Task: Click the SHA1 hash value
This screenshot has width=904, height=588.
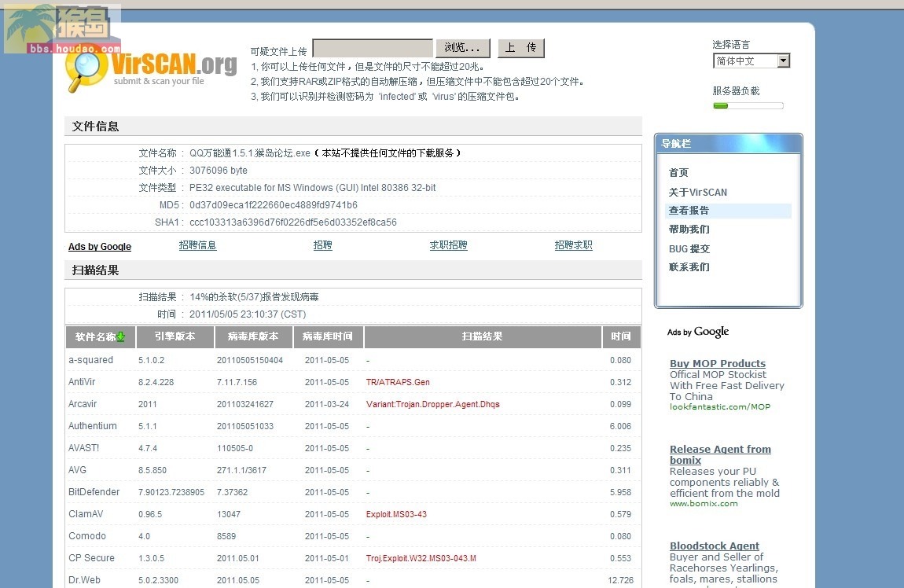Action: [x=293, y=222]
